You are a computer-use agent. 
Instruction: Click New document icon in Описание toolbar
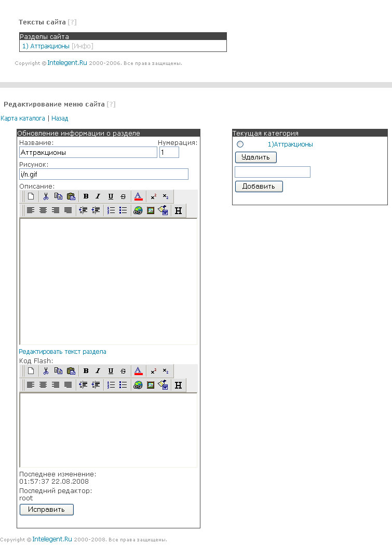pos(31,196)
